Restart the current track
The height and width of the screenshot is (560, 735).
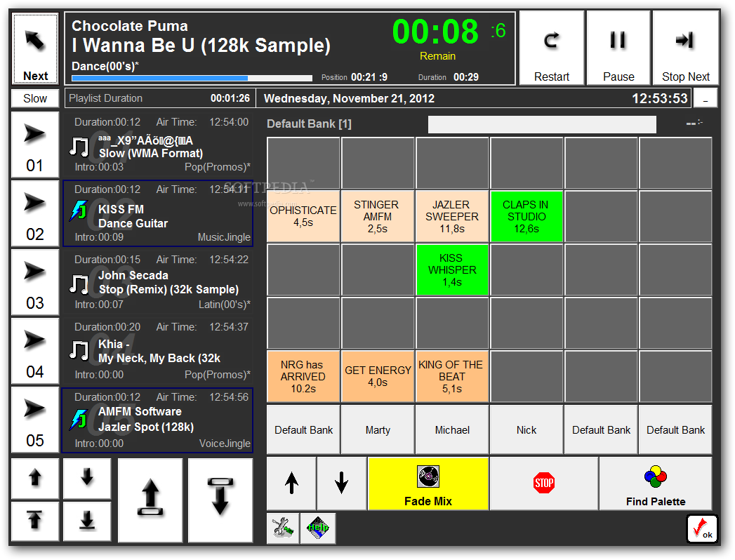(551, 48)
